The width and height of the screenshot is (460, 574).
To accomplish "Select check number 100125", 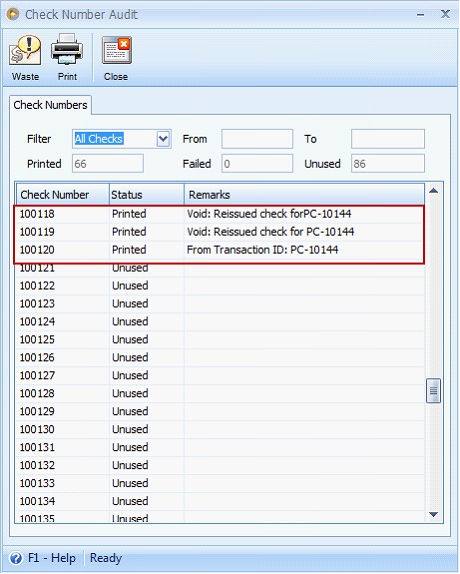I will tap(37, 339).
